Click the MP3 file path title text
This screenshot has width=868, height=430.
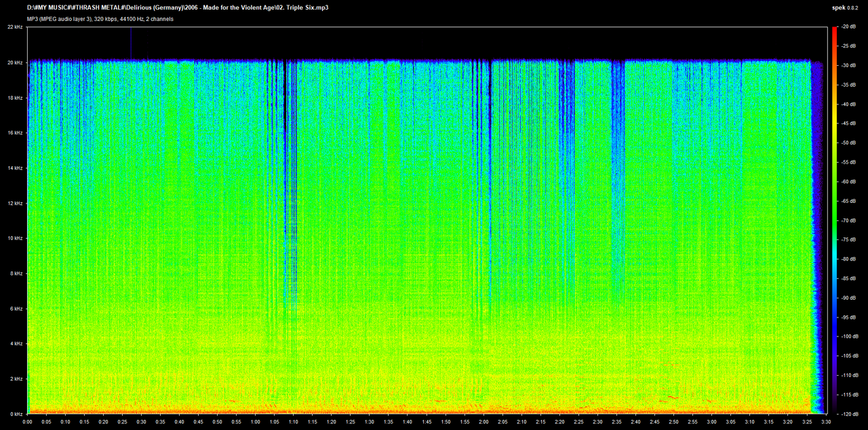point(178,7)
